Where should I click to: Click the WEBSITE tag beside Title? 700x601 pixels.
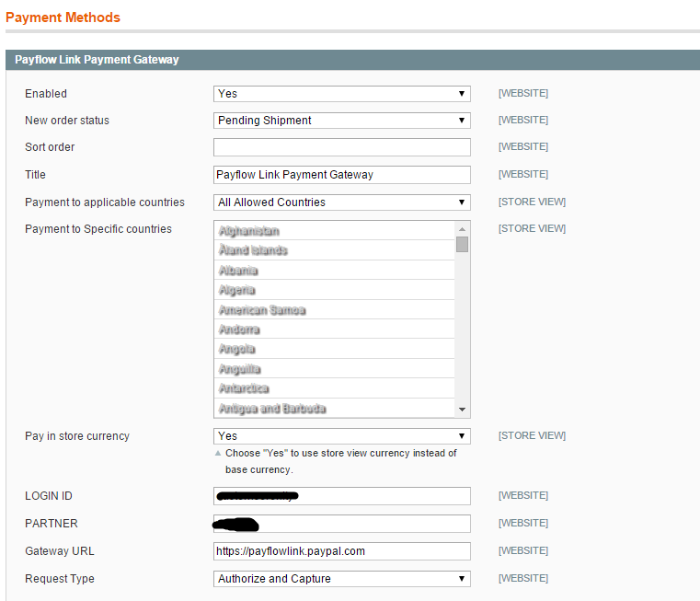(x=523, y=174)
